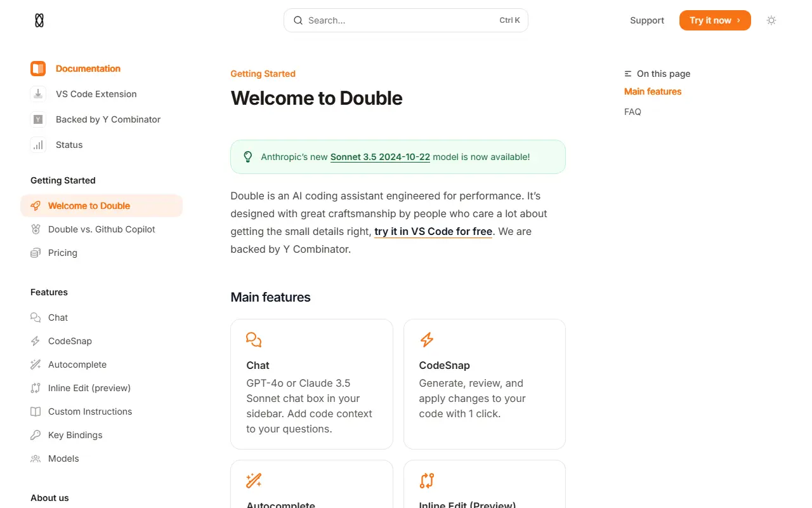This screenshot has height=508, width=812.
Task: Click the Getting Started breadcrumb above title
Action: point(263,74)
